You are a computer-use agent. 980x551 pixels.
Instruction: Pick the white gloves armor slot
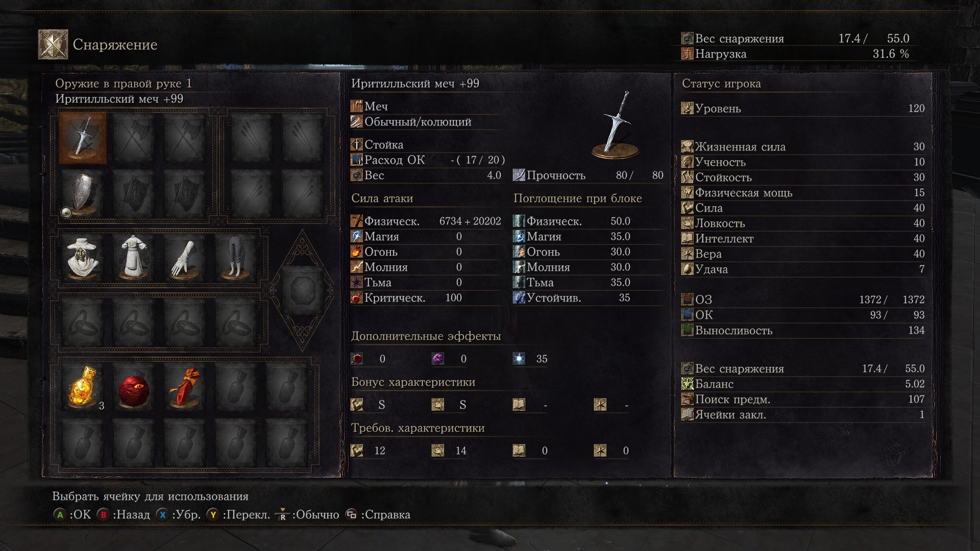click(185, 257)
